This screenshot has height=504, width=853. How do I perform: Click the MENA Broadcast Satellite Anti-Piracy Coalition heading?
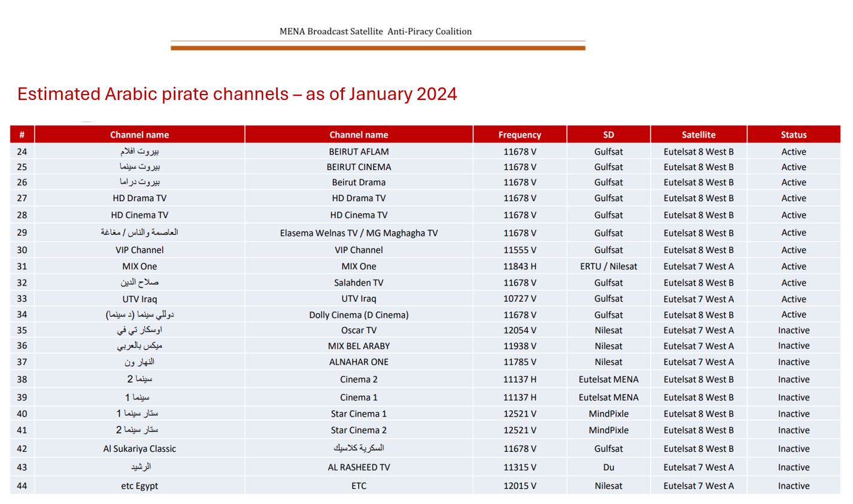pos(375,32)
